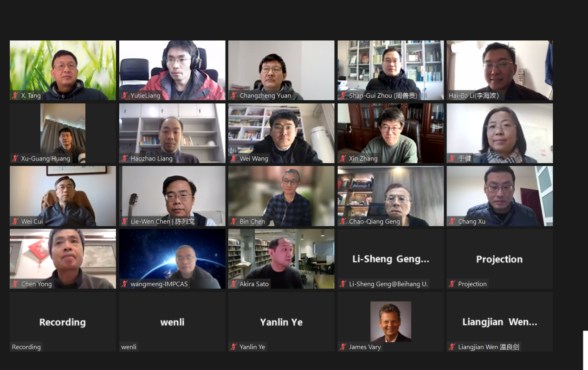Open the Projection participant tile

tap(500, 259)
